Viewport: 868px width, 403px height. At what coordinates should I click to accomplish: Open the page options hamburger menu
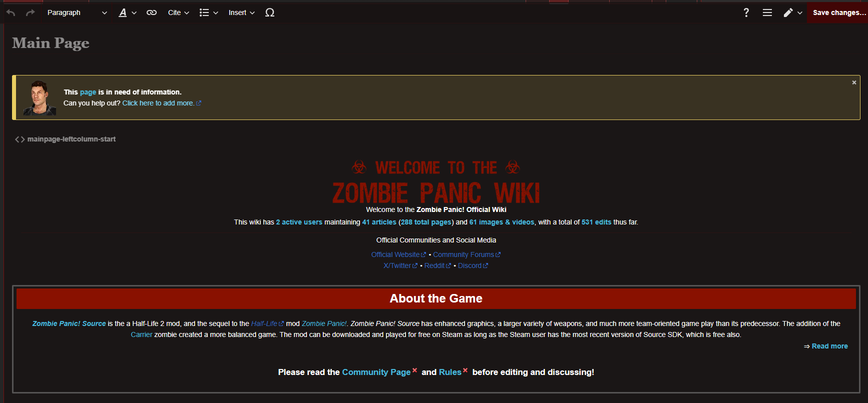click(x=767, y=12)
